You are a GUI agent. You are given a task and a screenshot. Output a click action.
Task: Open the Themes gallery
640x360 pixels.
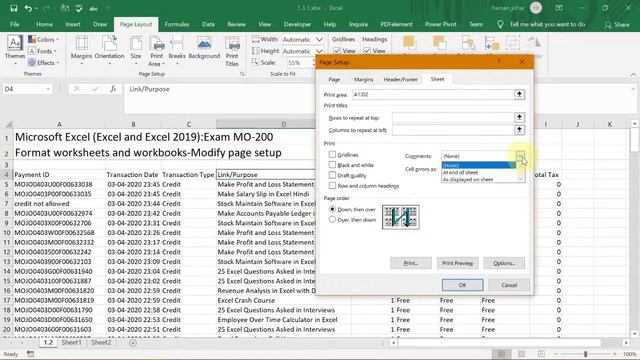15,50
